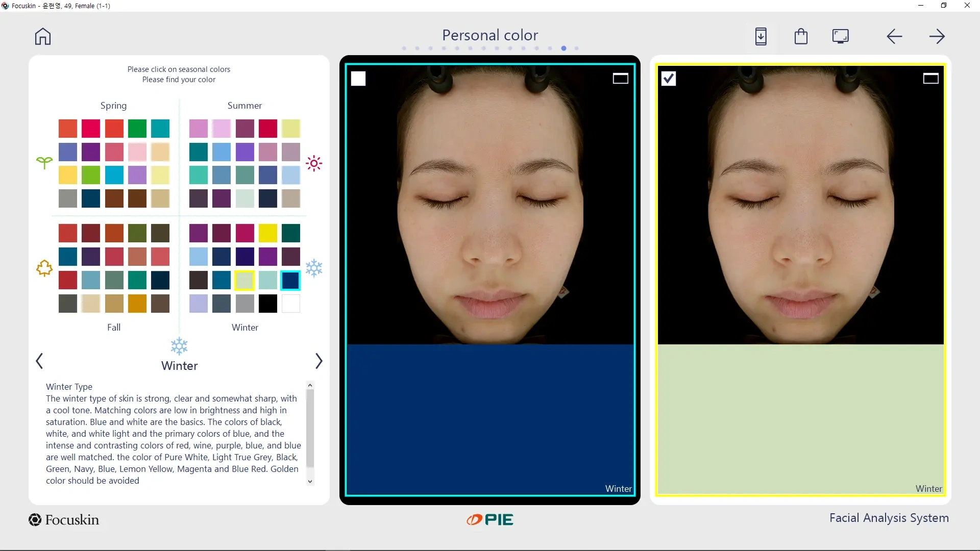This screenshot has height=551, width=980.
Task: Click the mobile download icon in the toolbar
Action: tap(761, 36)
